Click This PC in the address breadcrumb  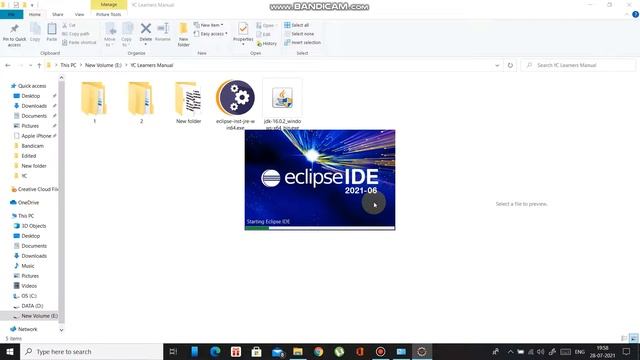68,65
